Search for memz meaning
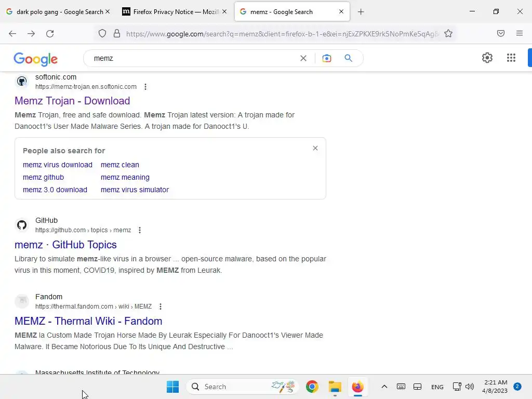 click(x=125, y=178)
